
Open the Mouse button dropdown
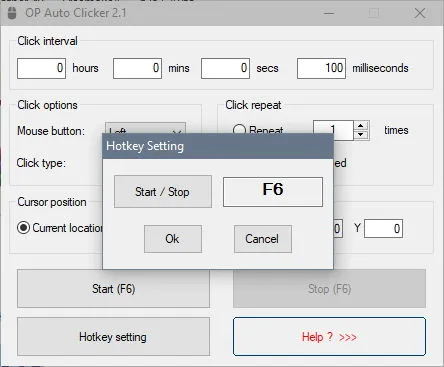(145, 129)
